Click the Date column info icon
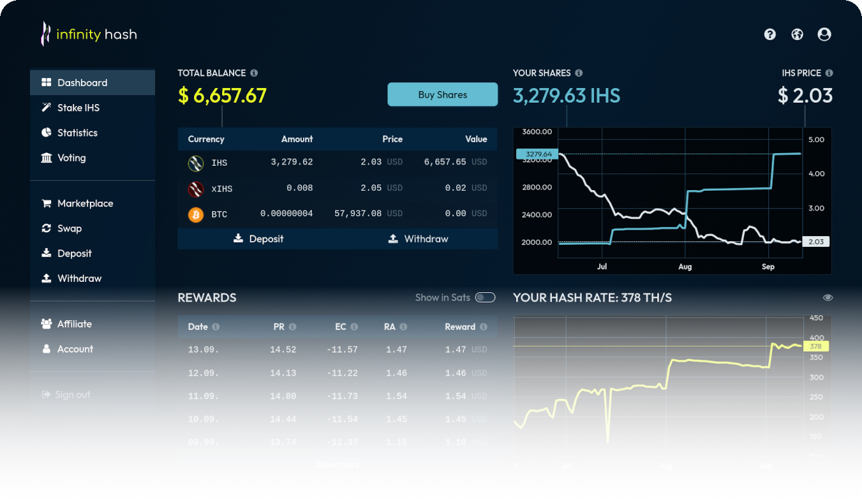Image resolution: width=862 pixels, height=504 pixels. 216,327
